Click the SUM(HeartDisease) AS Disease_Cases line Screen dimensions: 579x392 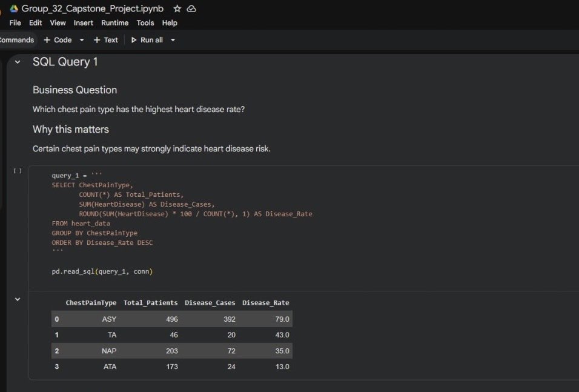click(147, 204)
